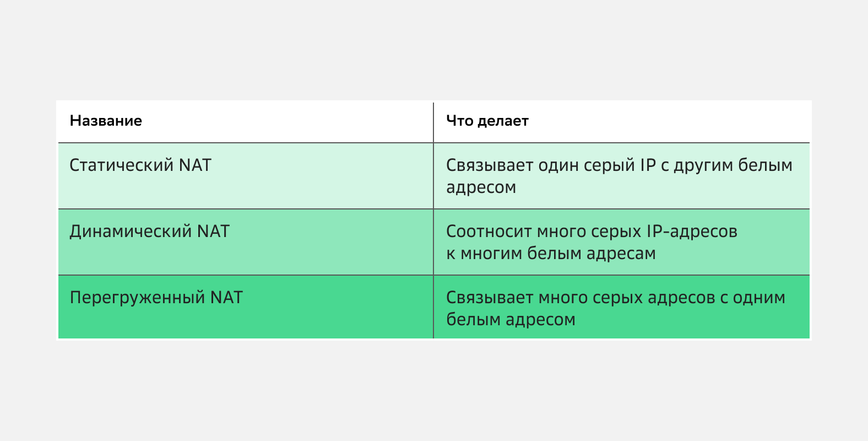The height and width of the screenshot is (441, 868).
Task: Click "NAT" in the Перегруженный row
Action: (226, 298)
